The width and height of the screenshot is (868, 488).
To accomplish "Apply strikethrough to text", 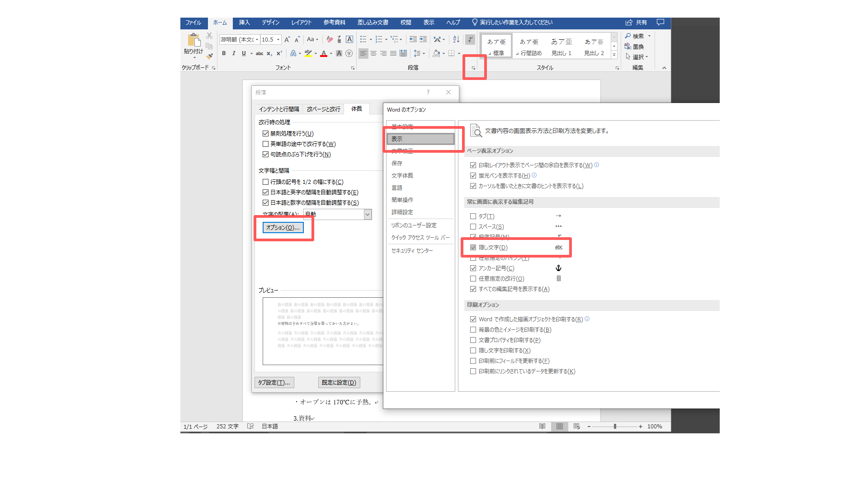I will 259,53.
